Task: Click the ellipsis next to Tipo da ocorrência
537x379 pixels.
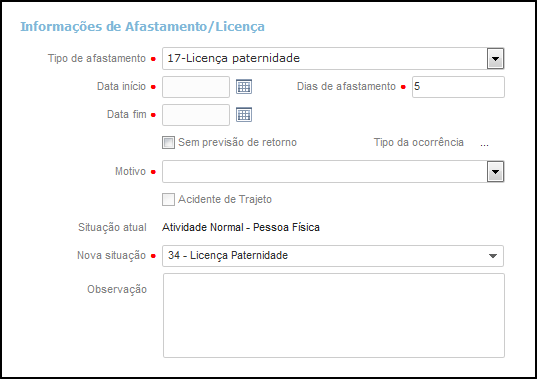Action: coord(484,144)
